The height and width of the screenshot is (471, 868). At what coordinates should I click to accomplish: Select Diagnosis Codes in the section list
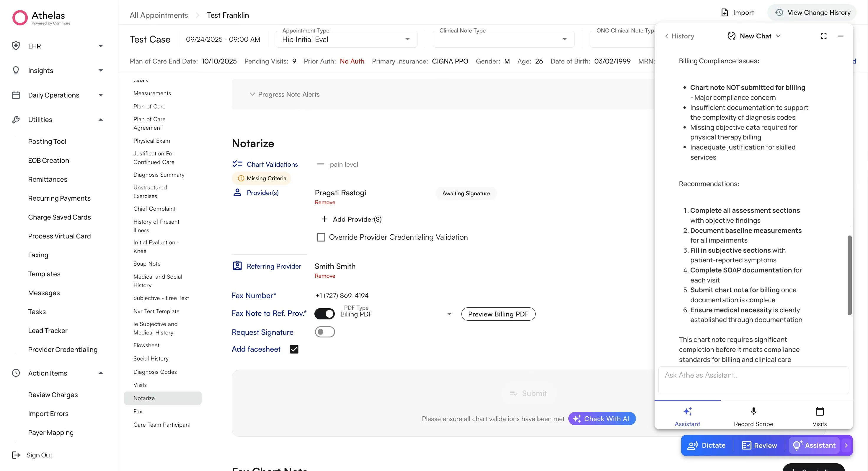pos(155,371)
